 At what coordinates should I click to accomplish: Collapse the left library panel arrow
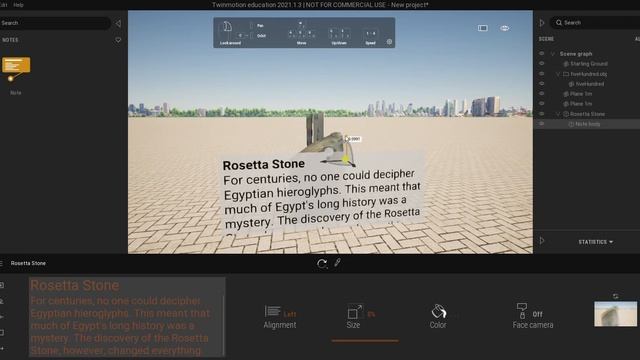[x=118, y=23]
